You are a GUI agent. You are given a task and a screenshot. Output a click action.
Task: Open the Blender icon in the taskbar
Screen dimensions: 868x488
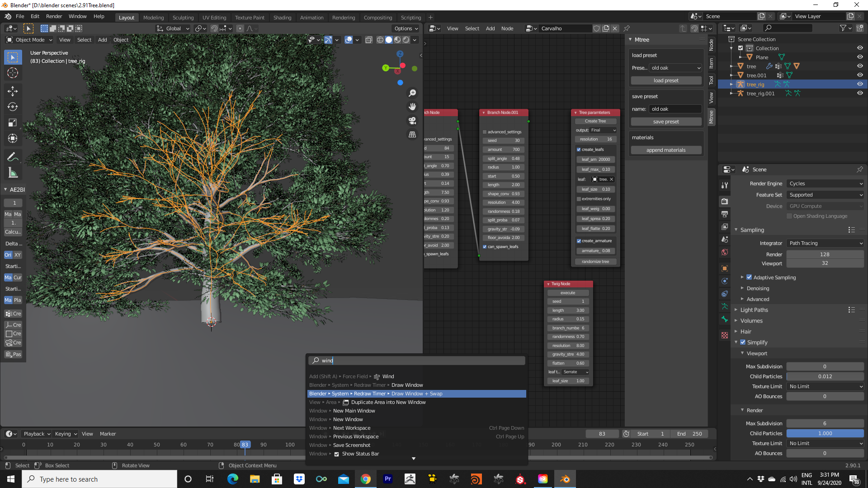565,479
